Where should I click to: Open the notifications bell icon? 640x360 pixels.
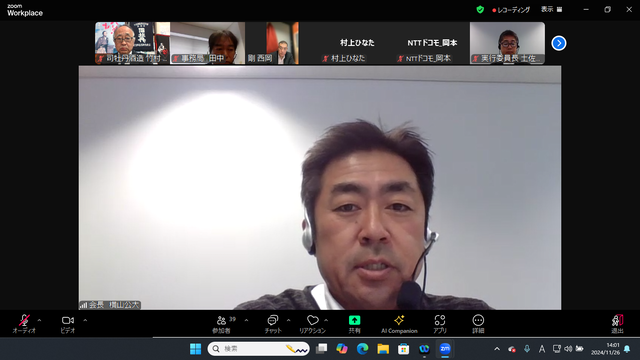[x=627, y=349]
